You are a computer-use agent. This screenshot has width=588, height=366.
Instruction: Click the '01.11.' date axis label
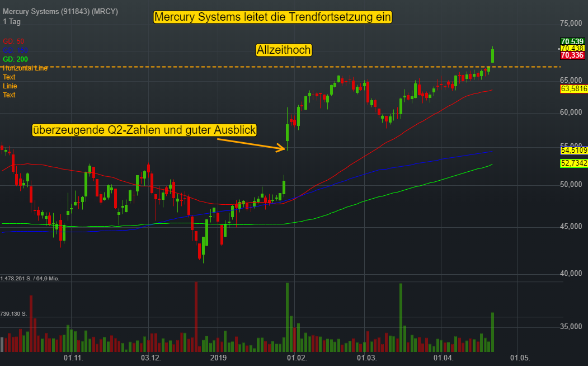click(x=73, y=358)
